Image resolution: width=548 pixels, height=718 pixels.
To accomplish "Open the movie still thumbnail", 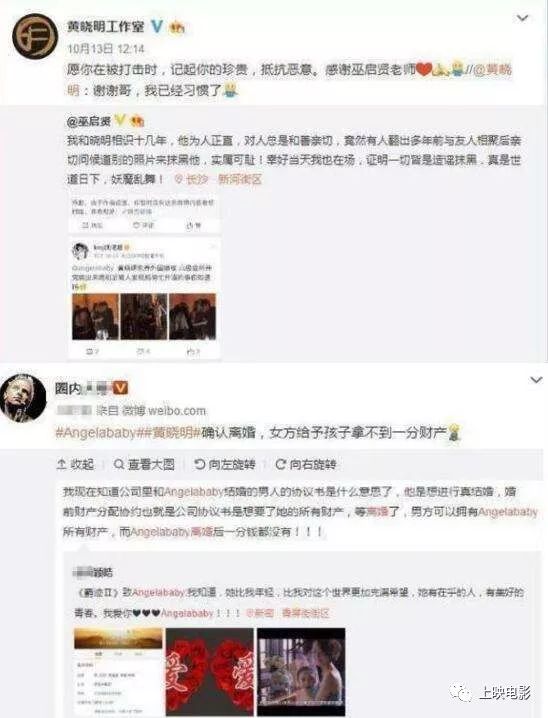I will point(301,672).
